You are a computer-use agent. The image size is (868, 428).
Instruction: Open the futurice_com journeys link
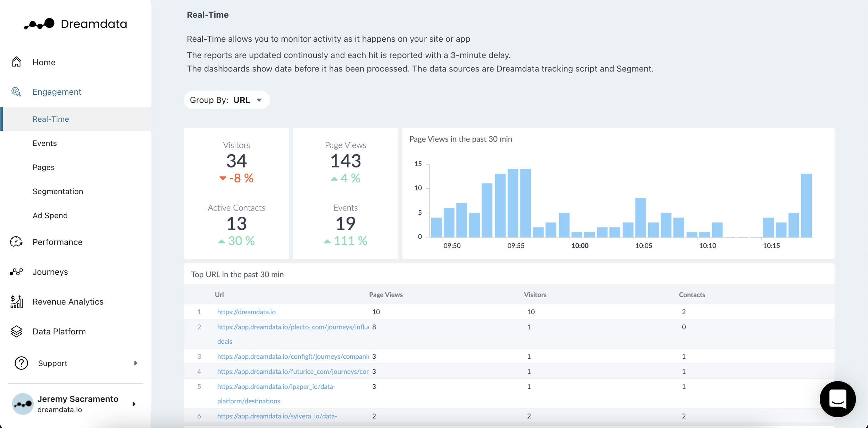pos(293,371)
